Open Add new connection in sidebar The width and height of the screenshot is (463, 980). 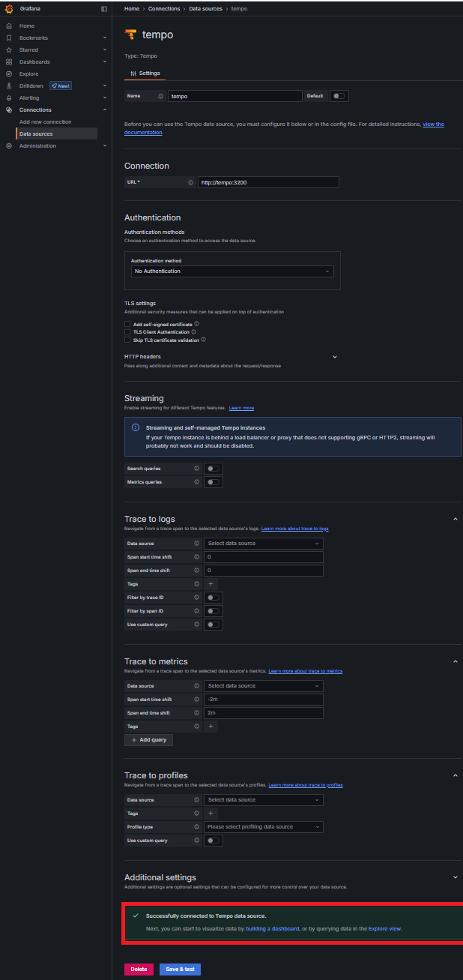[46, 121]
